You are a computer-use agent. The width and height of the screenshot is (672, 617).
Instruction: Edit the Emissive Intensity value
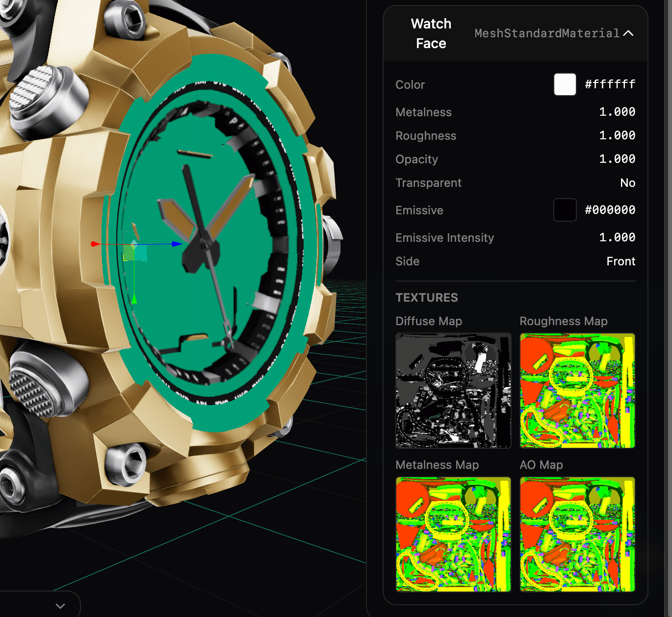617,237
